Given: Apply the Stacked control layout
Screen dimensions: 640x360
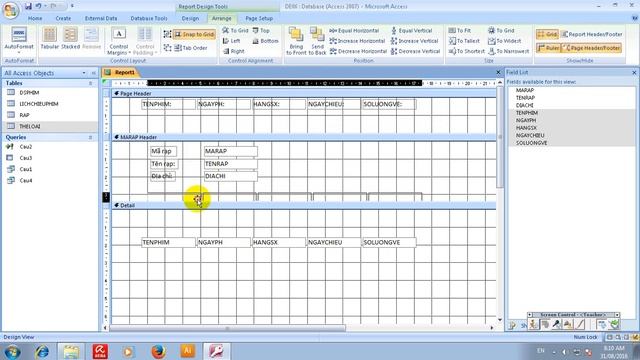Looking at the screenshot, I should 70,39.
